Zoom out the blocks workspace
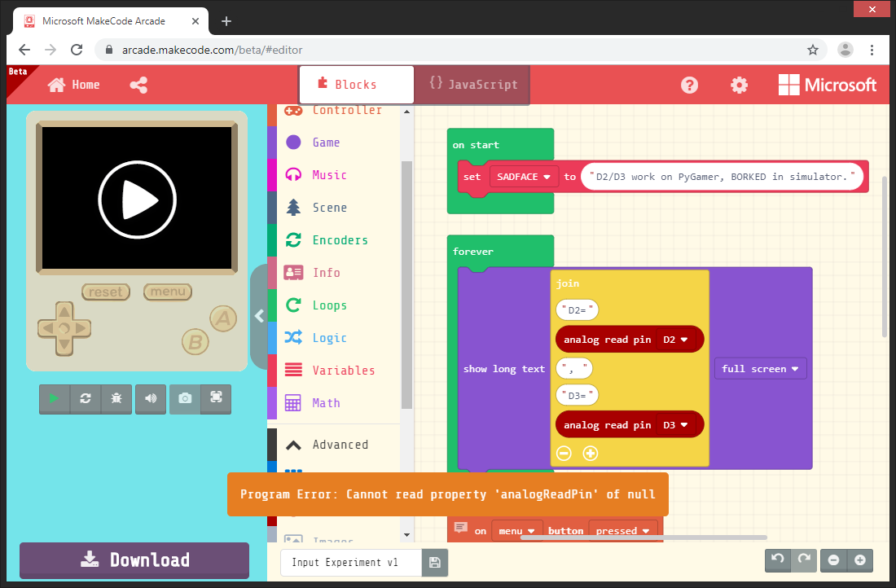The height and width of the screenshot is (588, 896). coord(834,560)
